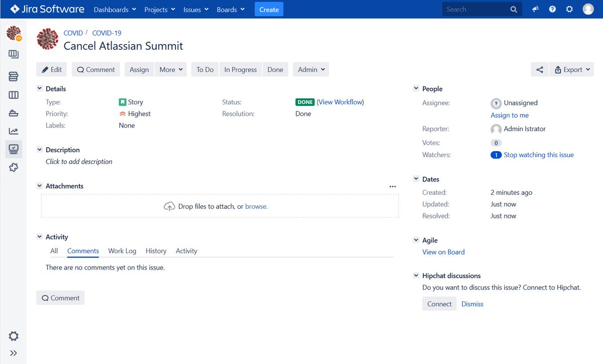Open the Admin dropdown
The width and height of the screenshot is (603, 364).
(311, 70)
